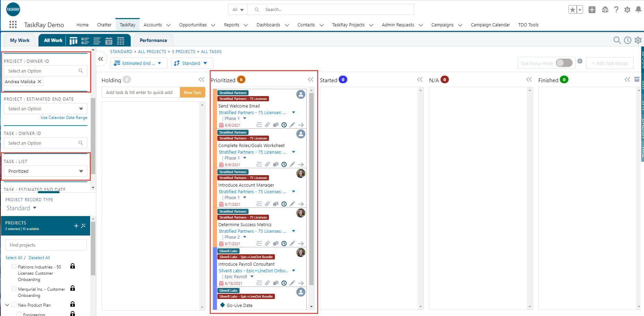Collapse the Holding column
This screenshot has height=316, width=644.
tap(201, 79)
